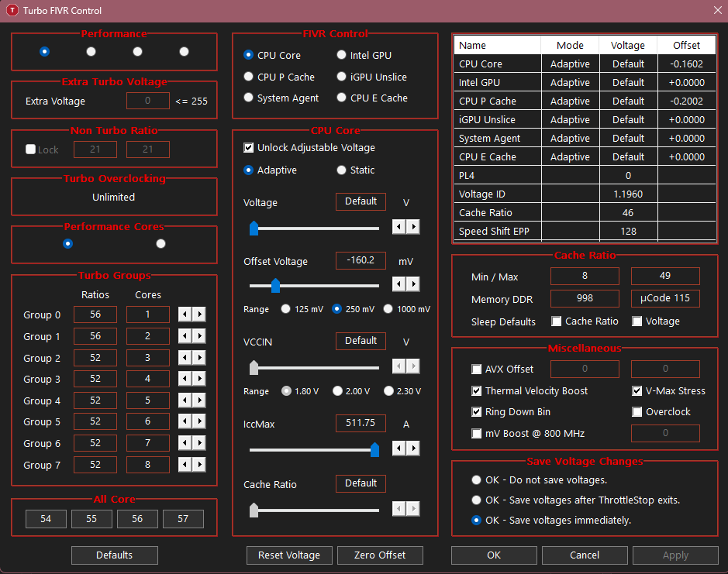
Task: Click Group 0 ratio field showing 56
Action: click(95, 314)
